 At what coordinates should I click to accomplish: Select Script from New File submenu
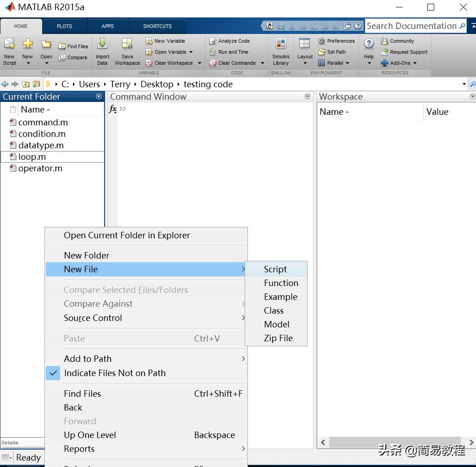coord(275,269)
